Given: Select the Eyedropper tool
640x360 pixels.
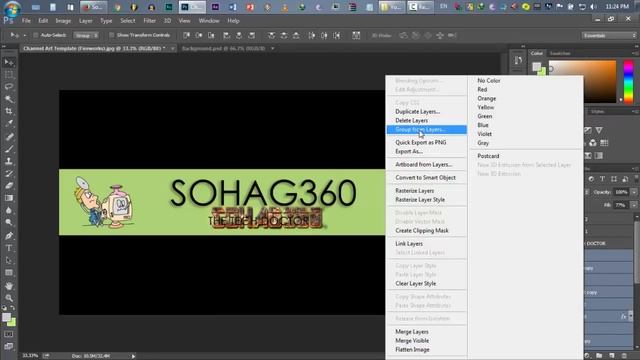Looking at the screenshot, I should (9, 123).
